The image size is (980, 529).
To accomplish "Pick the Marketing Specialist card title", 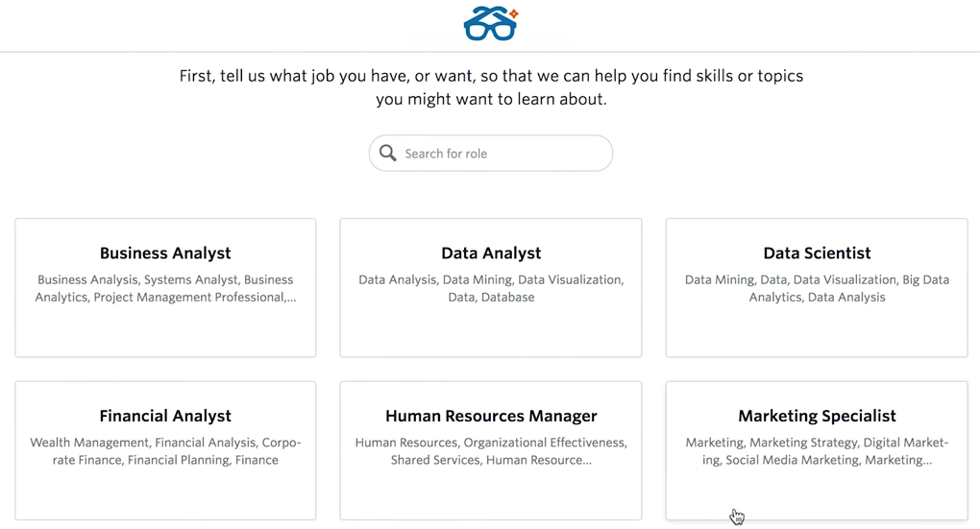I will (817, 417).
